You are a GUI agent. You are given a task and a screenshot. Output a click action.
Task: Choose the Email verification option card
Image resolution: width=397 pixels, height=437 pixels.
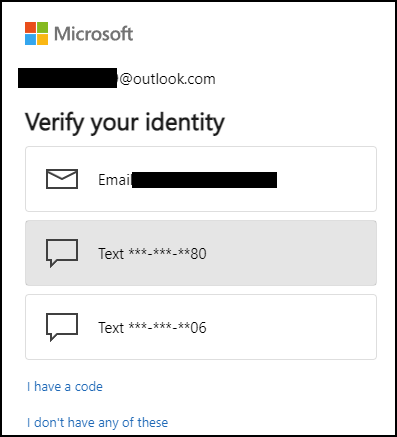pyautogui.click(x=201, y=179)
